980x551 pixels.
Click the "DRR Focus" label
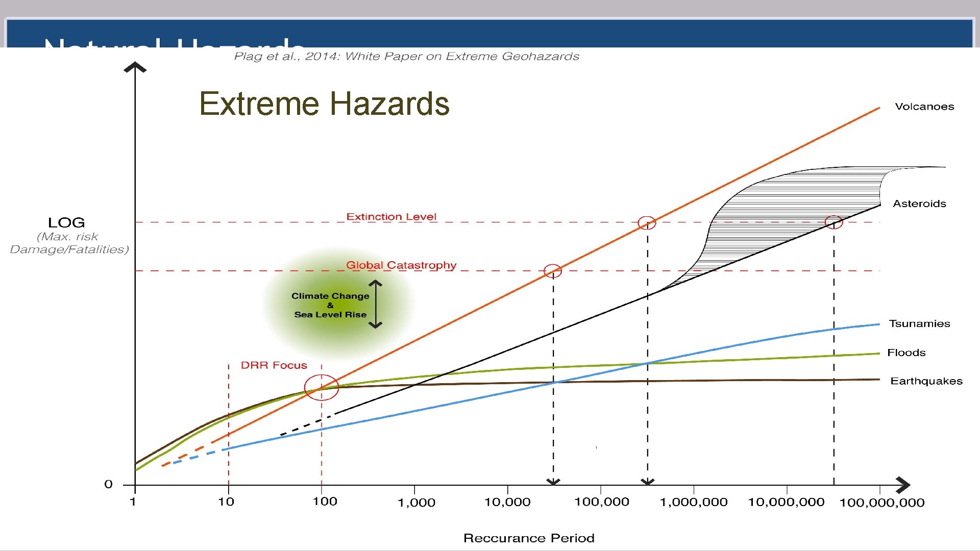pyautogui.click(x=274, y=365)
